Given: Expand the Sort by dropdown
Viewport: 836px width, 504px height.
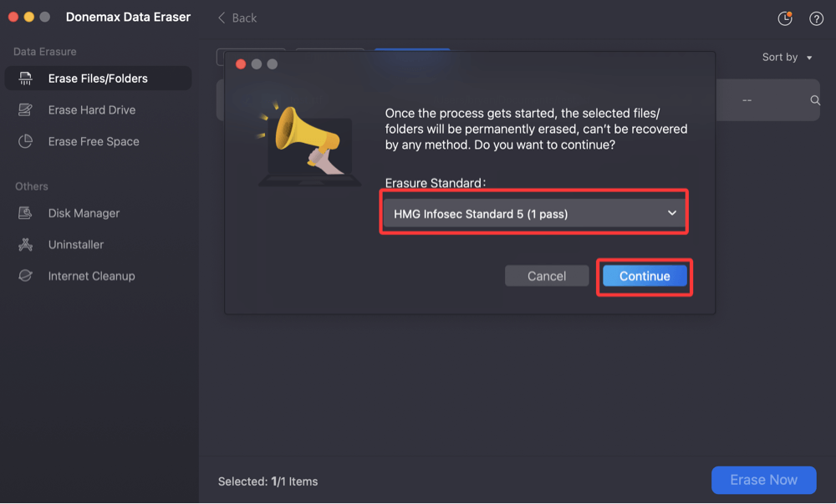Looking at the screenshot, I should pyautogui.click(x=786, y=57).
